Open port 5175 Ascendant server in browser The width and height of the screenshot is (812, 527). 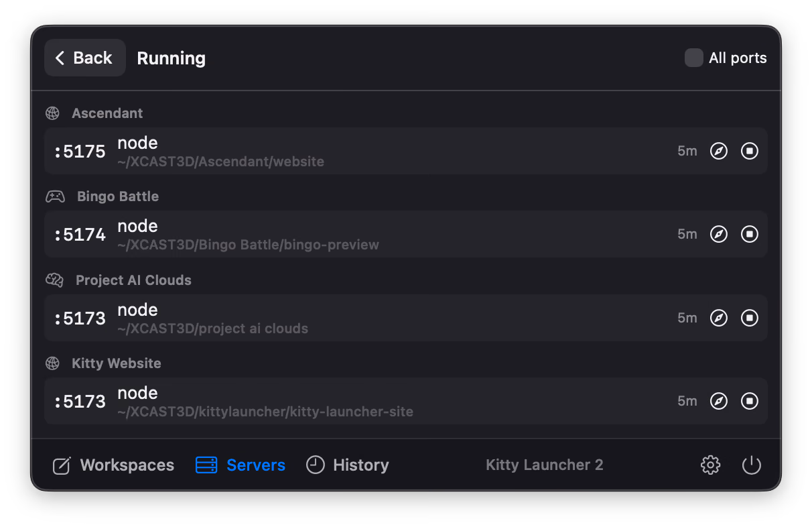tap(719, 151)
